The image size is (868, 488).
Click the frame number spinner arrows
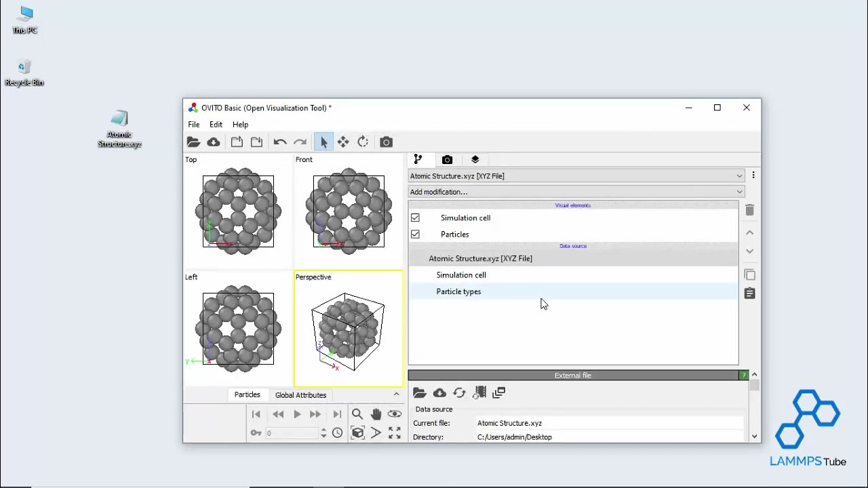coord(323,433)
